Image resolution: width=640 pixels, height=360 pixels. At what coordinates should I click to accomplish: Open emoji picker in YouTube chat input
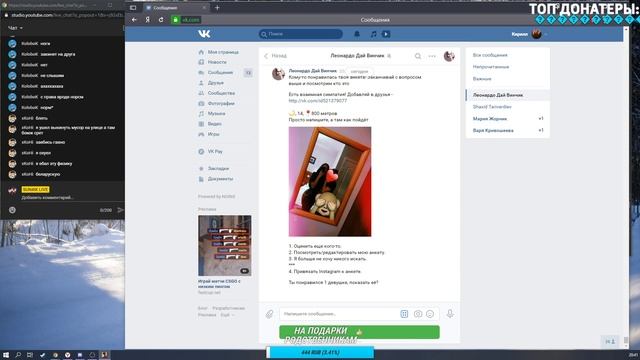pyautogui.click(x=12, y=210)
